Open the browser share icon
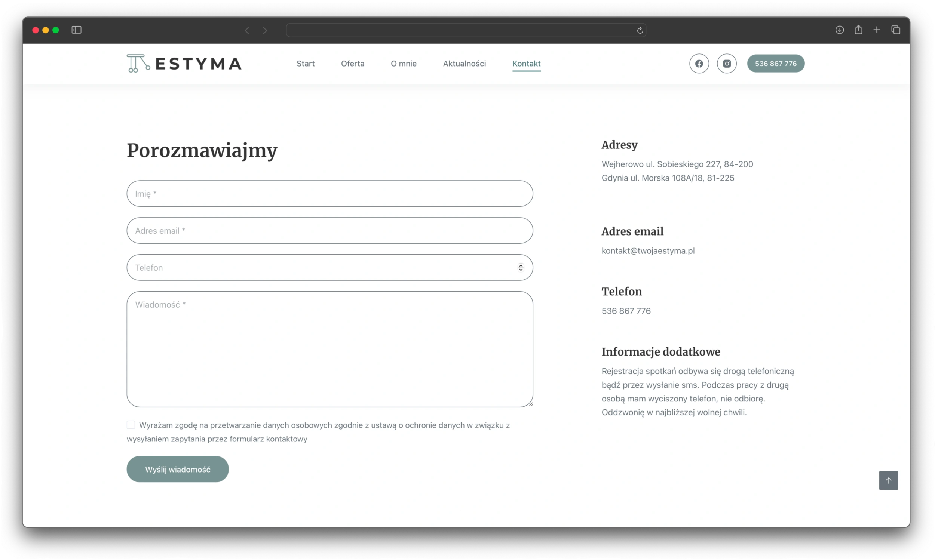Viewport: 935px width, 560px height. point(858,30)
